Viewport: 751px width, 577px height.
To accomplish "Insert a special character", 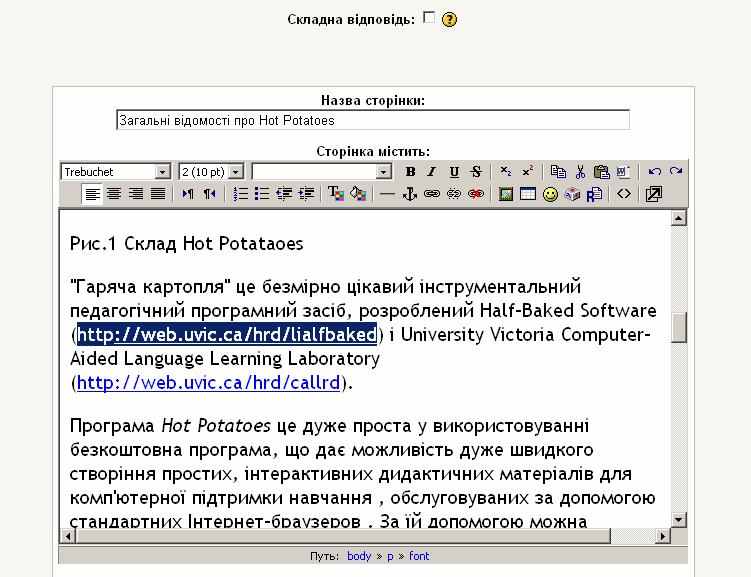I will pyautogui.click(x=572, y=194).
